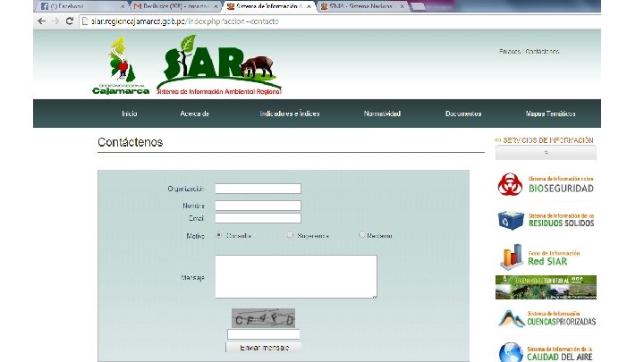
Task: Click the browser back arrow
Action: pyautogui.click(x=41, y=21)
